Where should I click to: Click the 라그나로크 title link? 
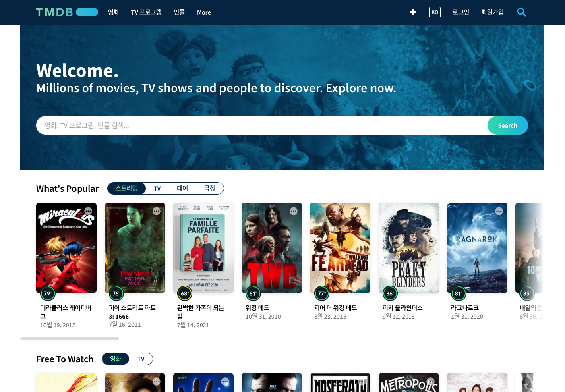pyautogui.click(x=465, y=308)
